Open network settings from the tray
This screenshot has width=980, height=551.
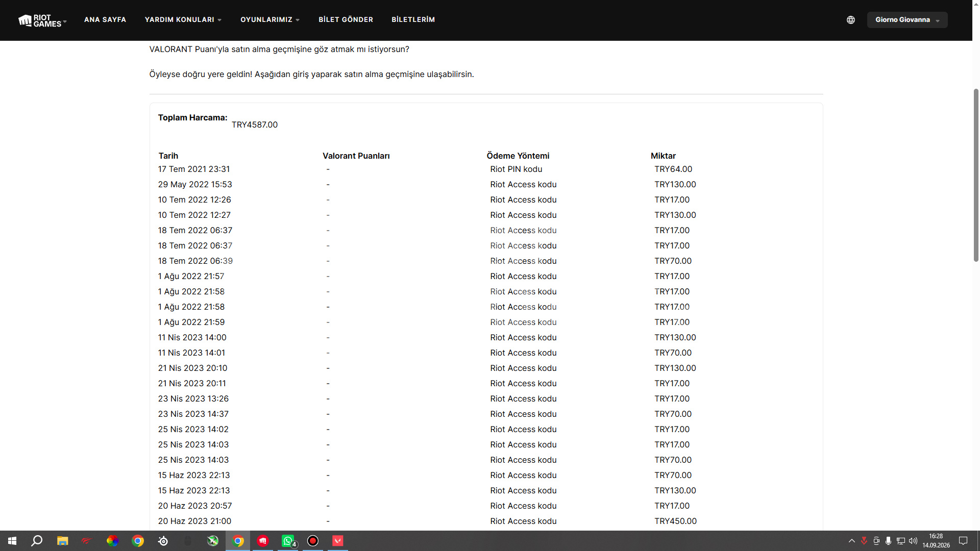click(901, 541)
